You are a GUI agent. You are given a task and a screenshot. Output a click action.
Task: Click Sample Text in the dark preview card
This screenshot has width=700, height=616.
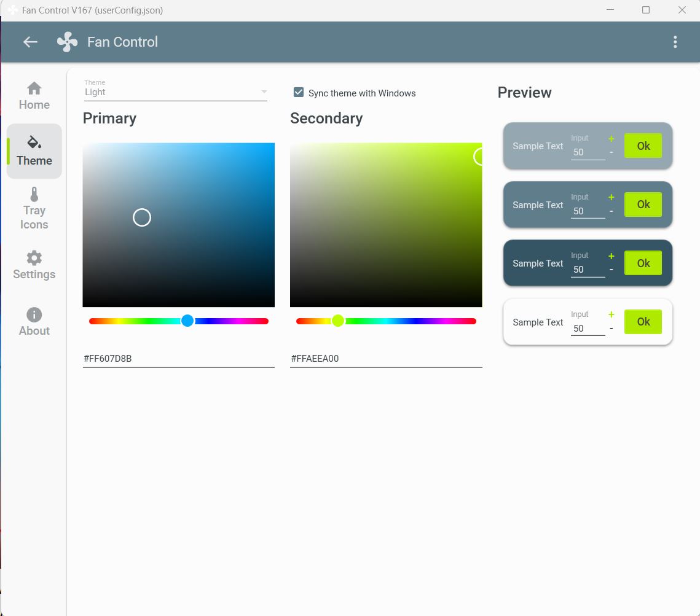pos(538,263)
